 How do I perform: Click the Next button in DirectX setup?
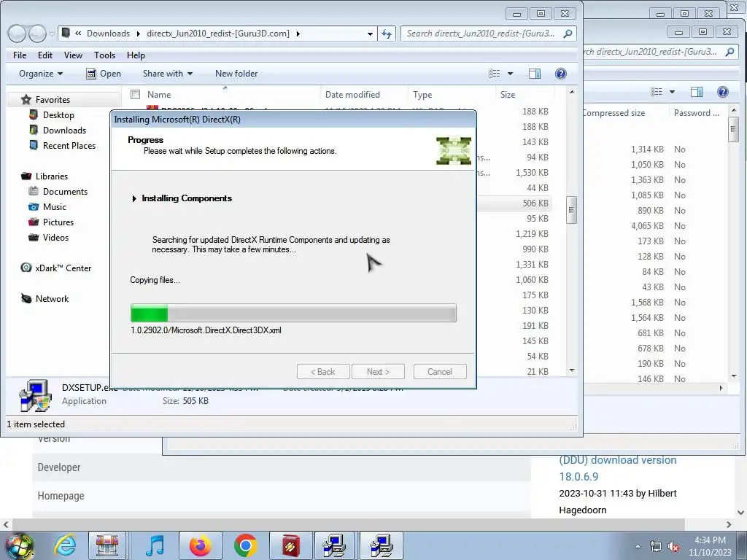pyautogui.click(x=378, y=372)
